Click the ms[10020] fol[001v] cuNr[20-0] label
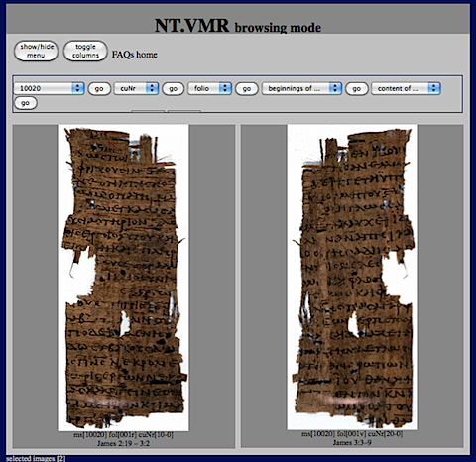Screen dimensions: 476x462 [x=352, y=434]
